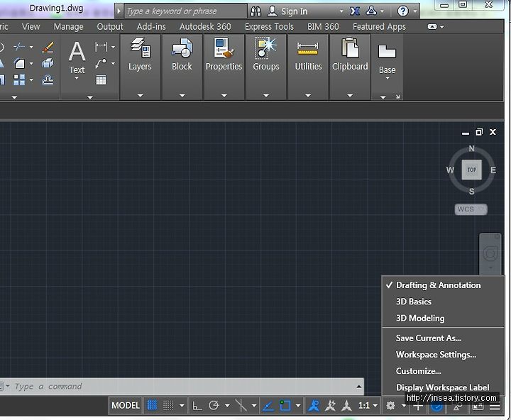511x420 pixels.
Task: Switch to the Featured Apps tab
Action: (x=379, y=27)
